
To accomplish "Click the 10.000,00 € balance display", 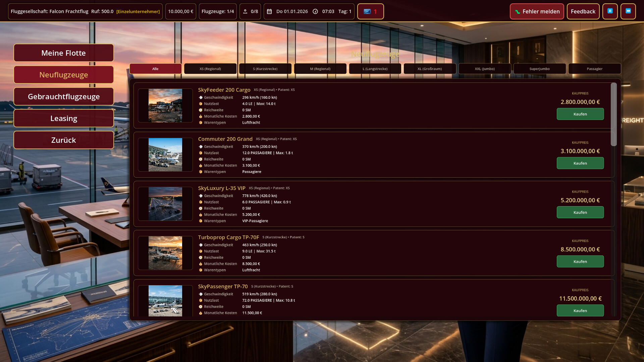I will [180, 11].
